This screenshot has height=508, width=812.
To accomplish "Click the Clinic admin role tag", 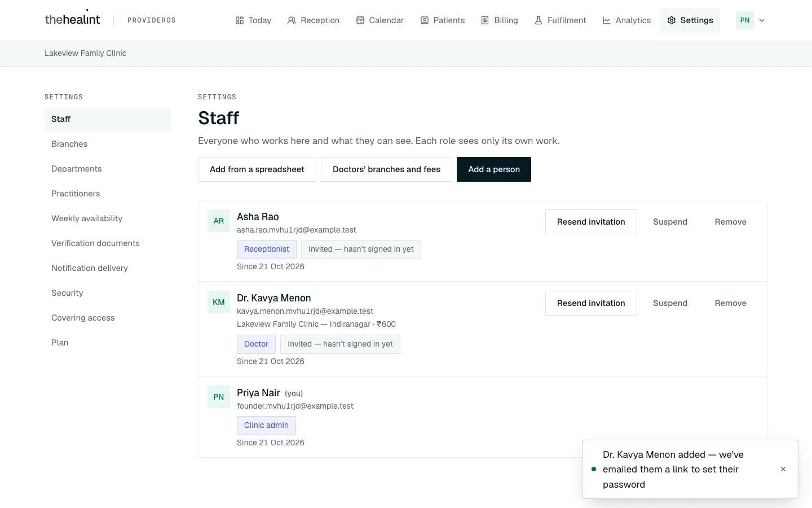I will (266, 426).
